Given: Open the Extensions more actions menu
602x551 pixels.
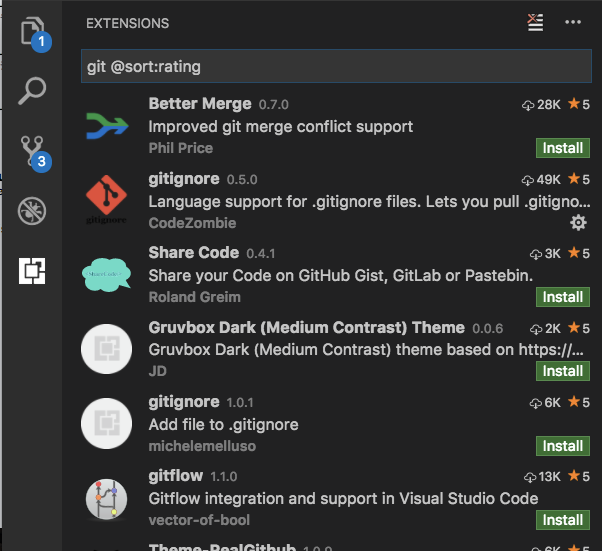Looking at the screenshot, I should point(573,22).
